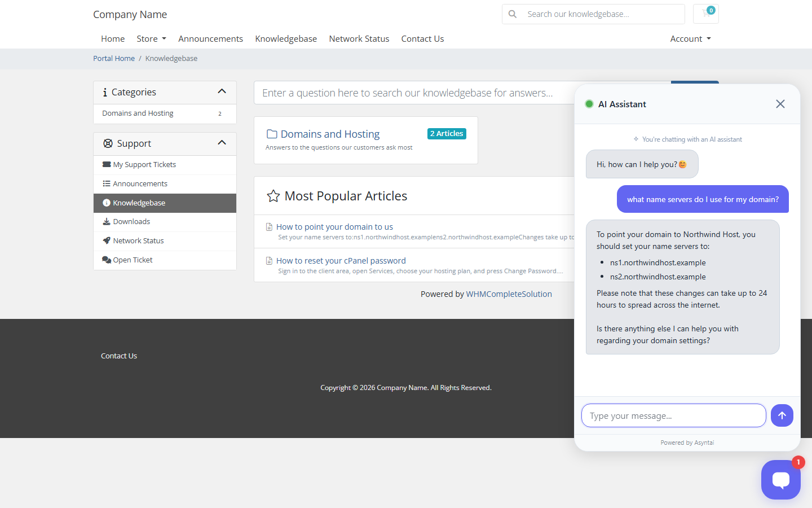
Task: Focus the chat message input field
Action: 673,415
